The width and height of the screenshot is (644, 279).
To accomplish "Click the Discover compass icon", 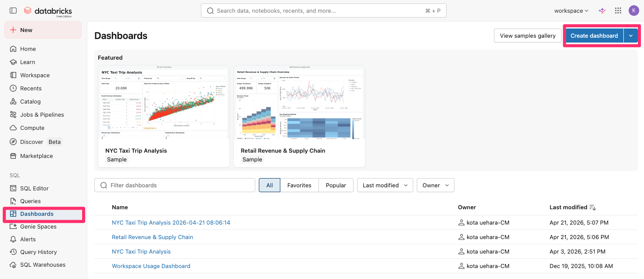I will (13, 142).
